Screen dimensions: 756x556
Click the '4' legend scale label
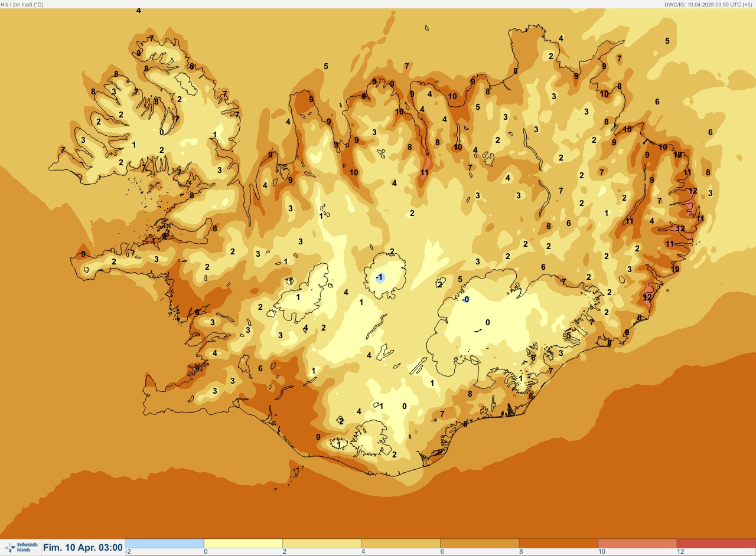(x=363, y=551)
